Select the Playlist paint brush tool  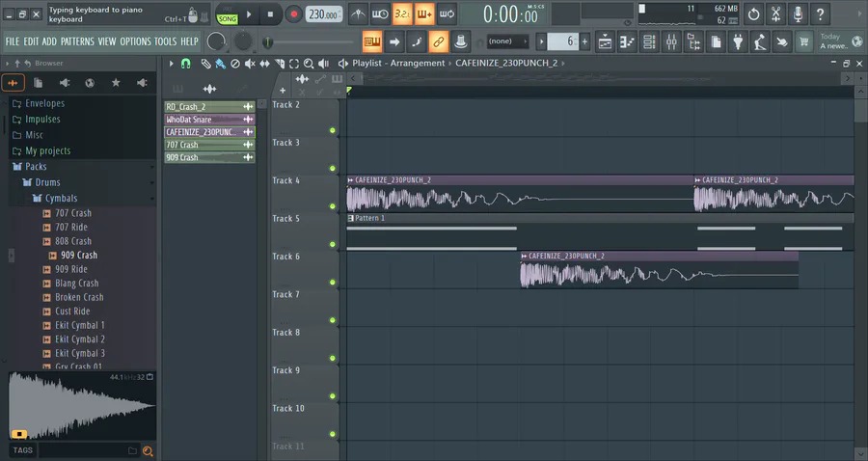[x=220, y=64]
